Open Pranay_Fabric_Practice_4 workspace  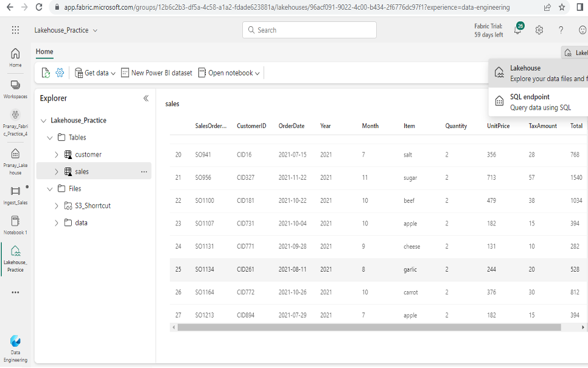pos(15,123)
